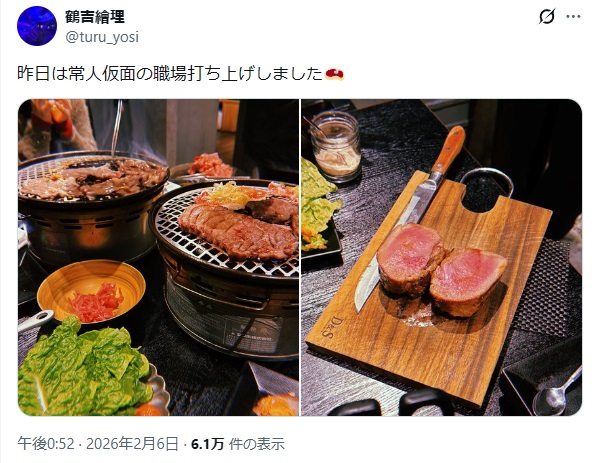
Task: Open the @turu_yosi handle link
Action: click(102, 37)
